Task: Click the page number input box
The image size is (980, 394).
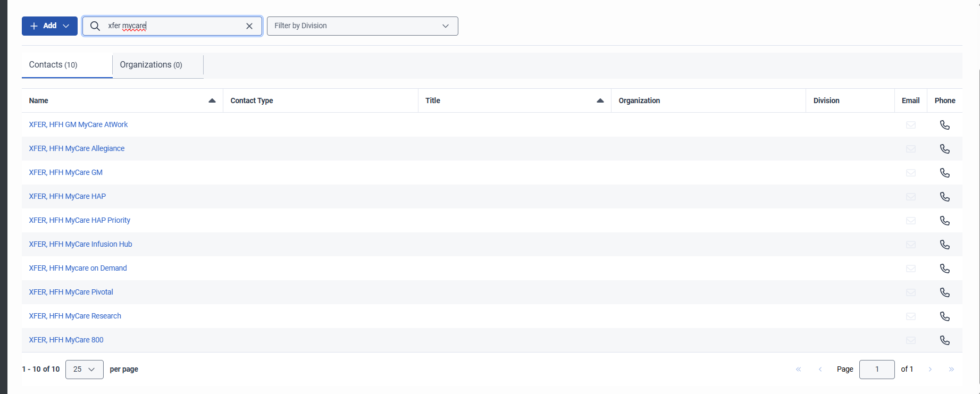Action: [x=877, y=369]
